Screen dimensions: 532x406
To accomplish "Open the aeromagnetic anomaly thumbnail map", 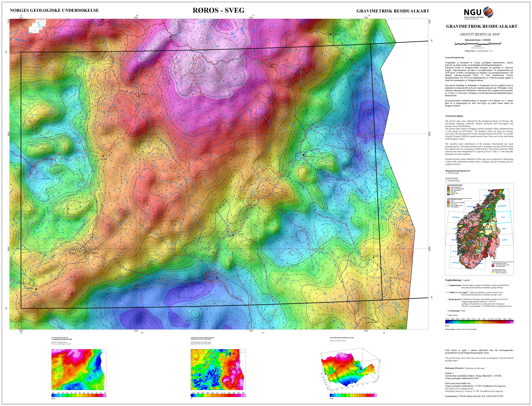I will click(218, 369).
